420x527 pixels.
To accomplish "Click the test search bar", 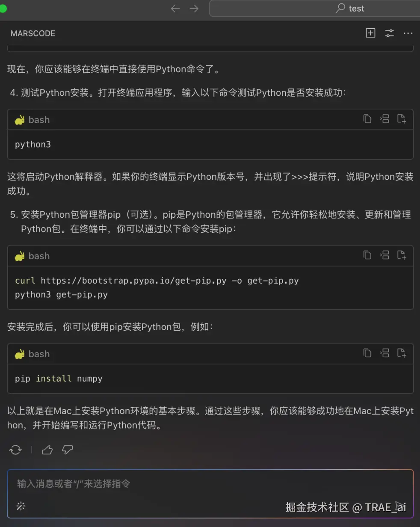I will 314,9.
